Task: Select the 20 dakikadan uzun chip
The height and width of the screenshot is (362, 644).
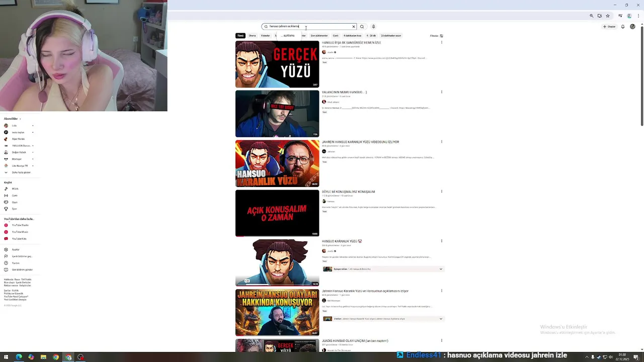Action: click(391, 36)
